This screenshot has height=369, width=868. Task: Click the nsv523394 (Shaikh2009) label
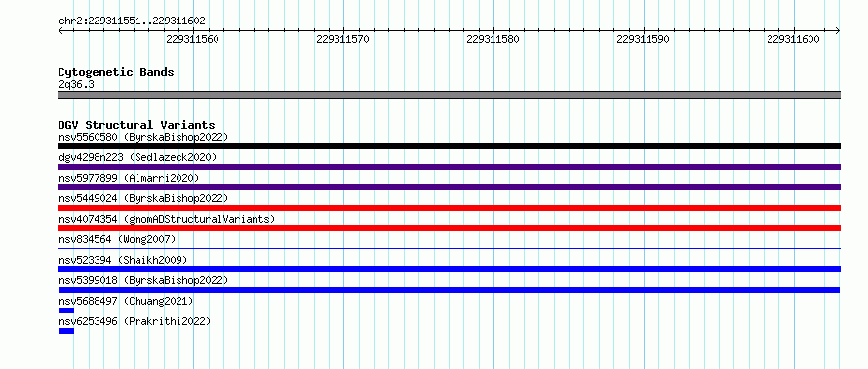point(123,260)
